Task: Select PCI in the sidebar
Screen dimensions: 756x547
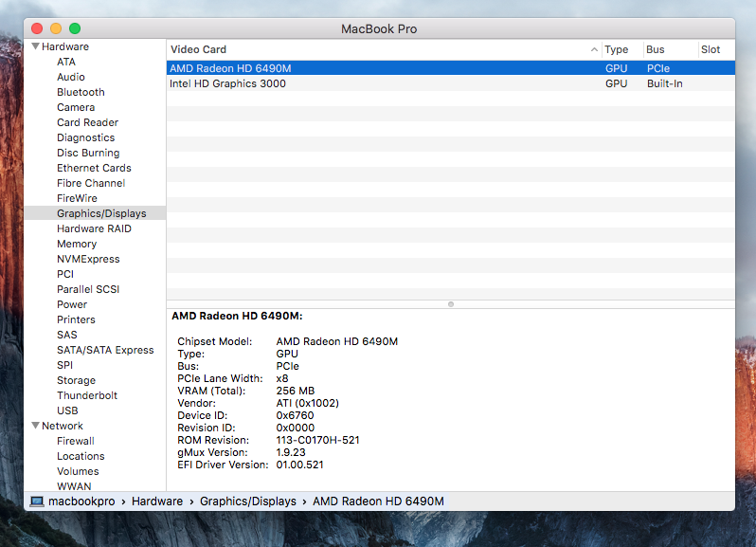Action: (65, 274)
